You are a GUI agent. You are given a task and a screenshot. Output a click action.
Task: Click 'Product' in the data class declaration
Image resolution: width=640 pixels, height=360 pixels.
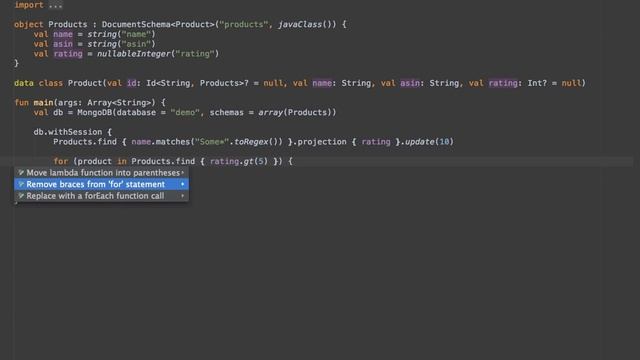pos(84,83)
